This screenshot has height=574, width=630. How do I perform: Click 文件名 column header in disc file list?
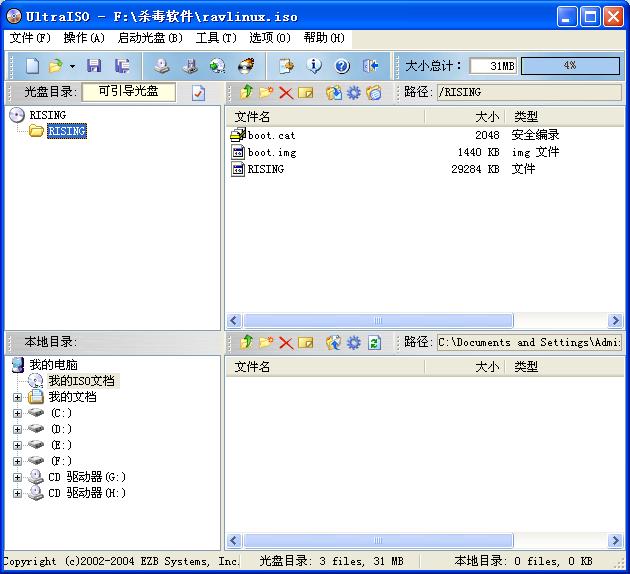(x=325, y=117)
